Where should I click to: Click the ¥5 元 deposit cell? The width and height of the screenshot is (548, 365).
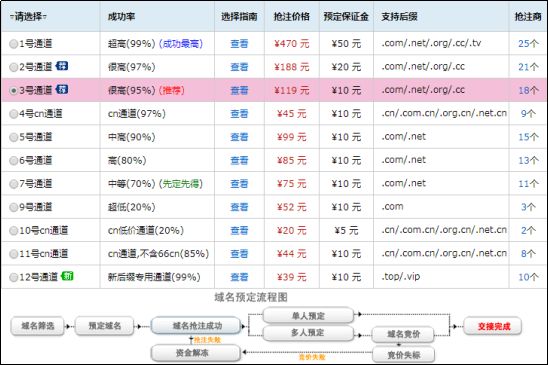pos(346,230)
